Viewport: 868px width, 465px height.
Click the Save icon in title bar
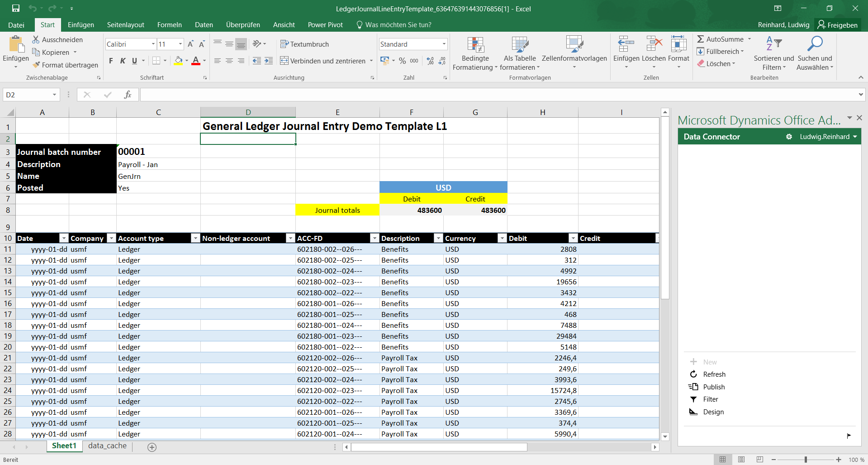click(x=16, y=8)
